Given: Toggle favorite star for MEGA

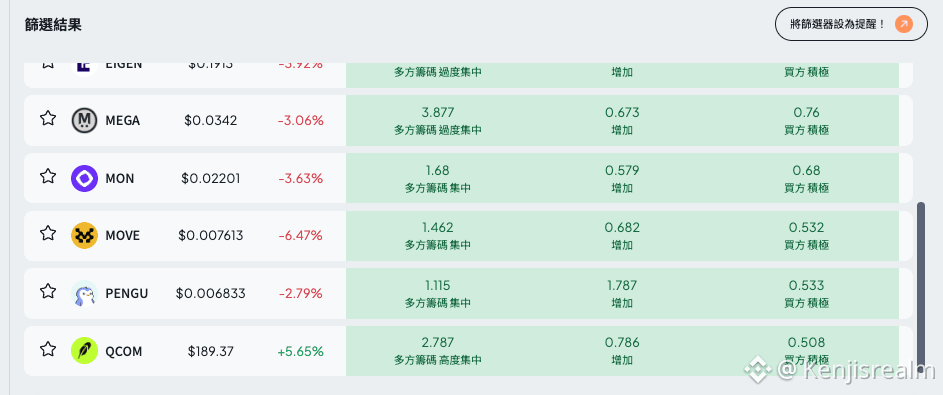Looking at the screenshot, I should tap(48, 118).
